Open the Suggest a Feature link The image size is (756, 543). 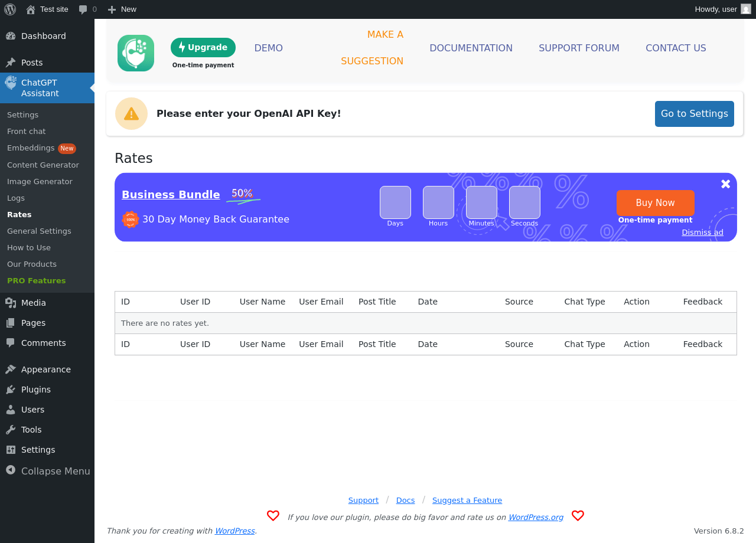[x=467, y=501]
